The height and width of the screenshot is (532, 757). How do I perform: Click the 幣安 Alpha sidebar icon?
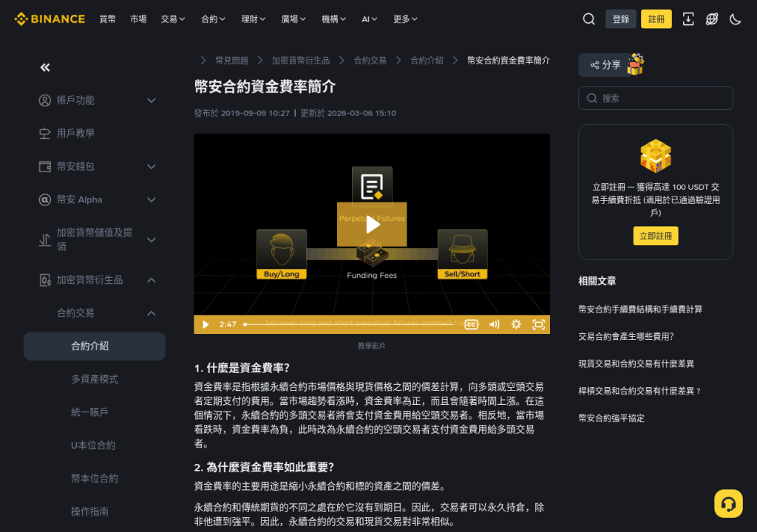pyautogui.click(x=45, y=199)
